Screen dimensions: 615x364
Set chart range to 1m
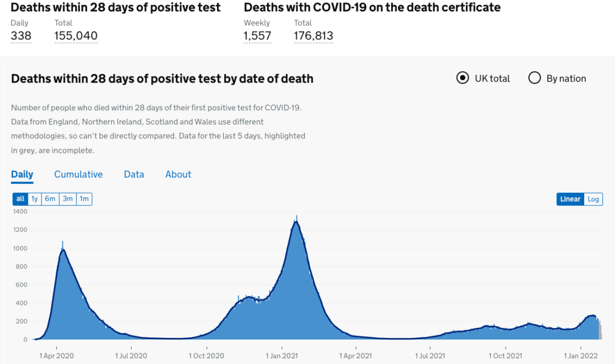pos(84,199)
